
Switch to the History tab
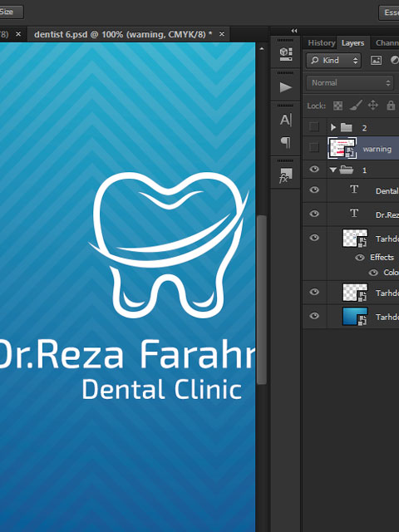click(321, 42)
